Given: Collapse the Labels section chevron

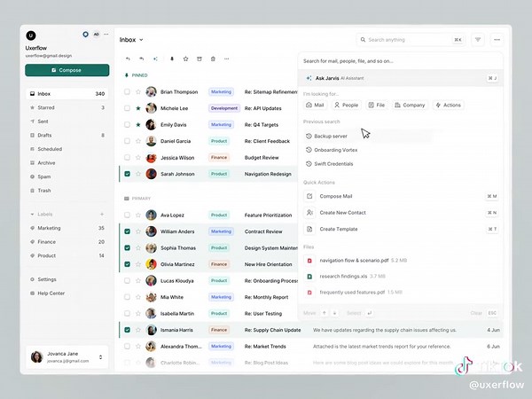Looking at the screenshot, I should point(32,214).
